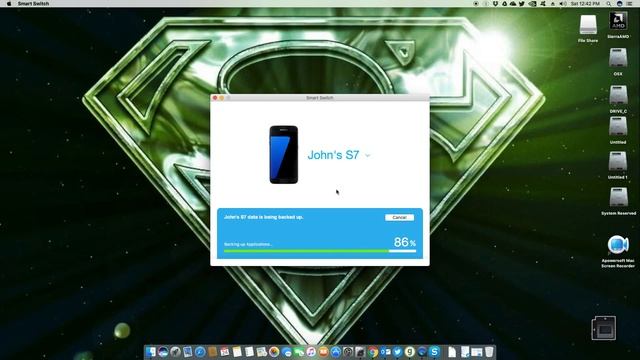
Task: Open Safari from the dock
Action: pos(200,351)
